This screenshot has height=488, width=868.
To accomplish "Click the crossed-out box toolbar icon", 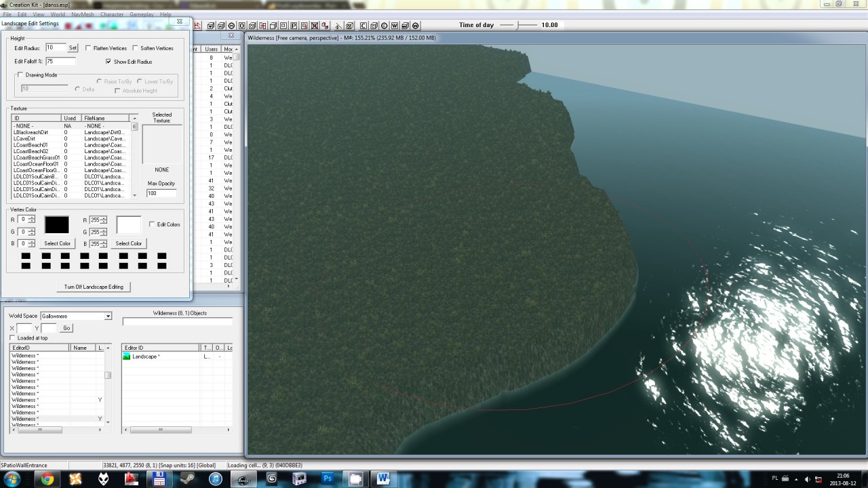I will [x=315, y=26].
